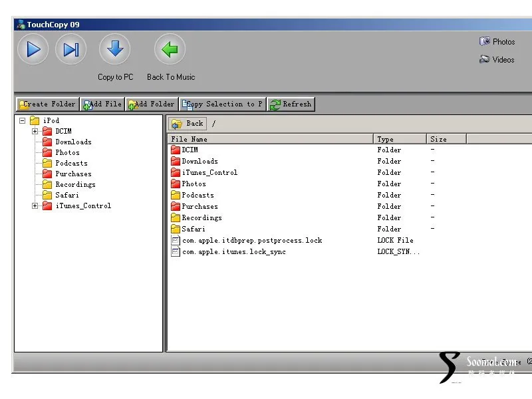532x399 pixels.
Task: Click the DCIM folder icon in file list
Action: tap(176, 150)
